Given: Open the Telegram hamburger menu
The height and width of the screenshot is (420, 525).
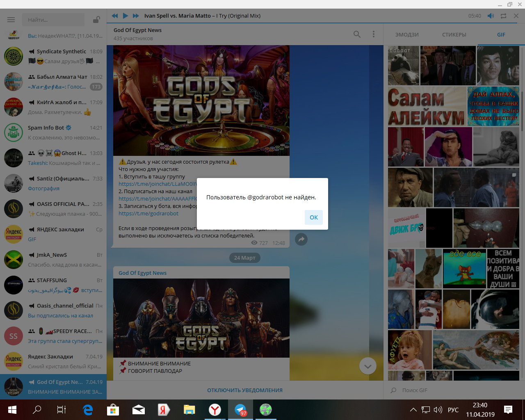Looking at the screenshot, I should (11, 20).
